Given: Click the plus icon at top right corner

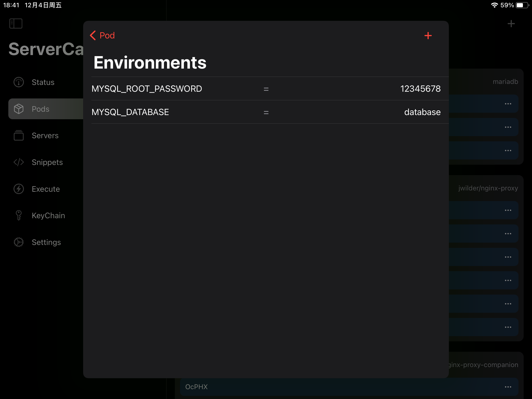Looking at the screenshot, I should pos(511,23).
